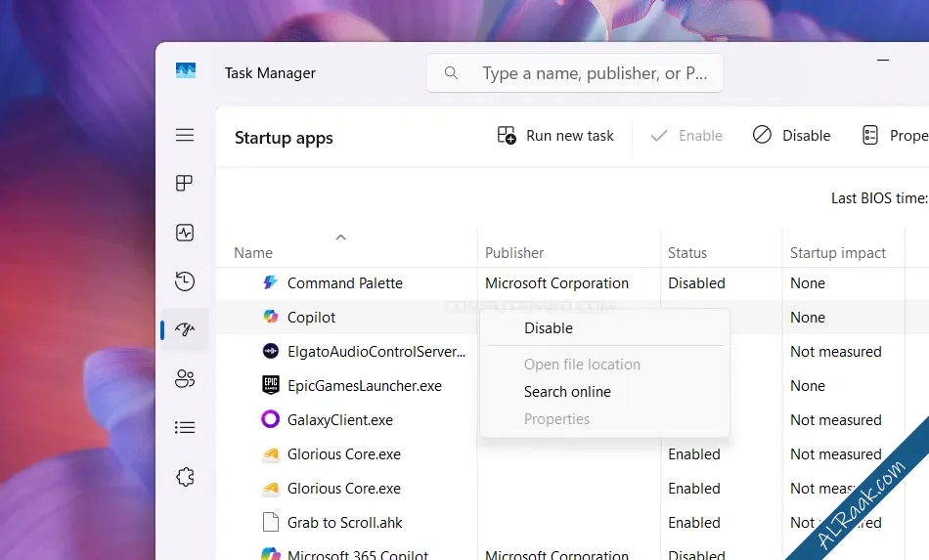Open the Details page list icon

click(x=185, y=427)
